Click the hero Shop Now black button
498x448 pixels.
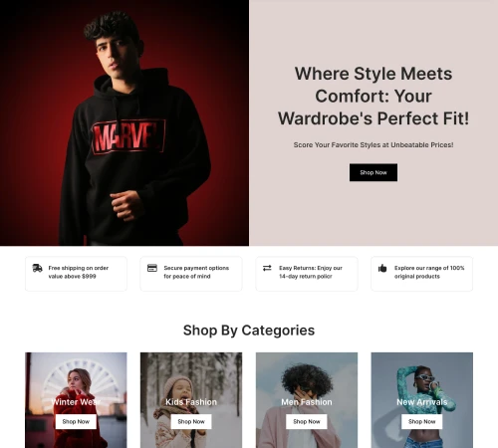[373, 172]
